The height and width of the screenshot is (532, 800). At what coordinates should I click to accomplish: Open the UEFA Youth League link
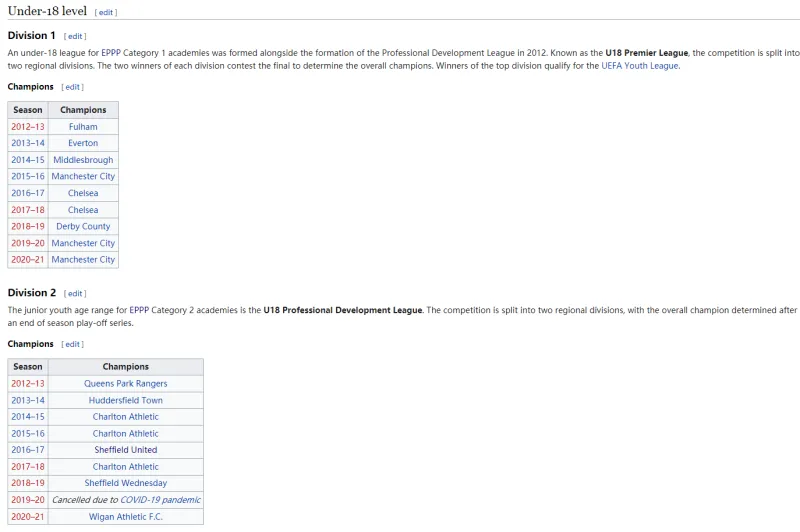(640, 66)
